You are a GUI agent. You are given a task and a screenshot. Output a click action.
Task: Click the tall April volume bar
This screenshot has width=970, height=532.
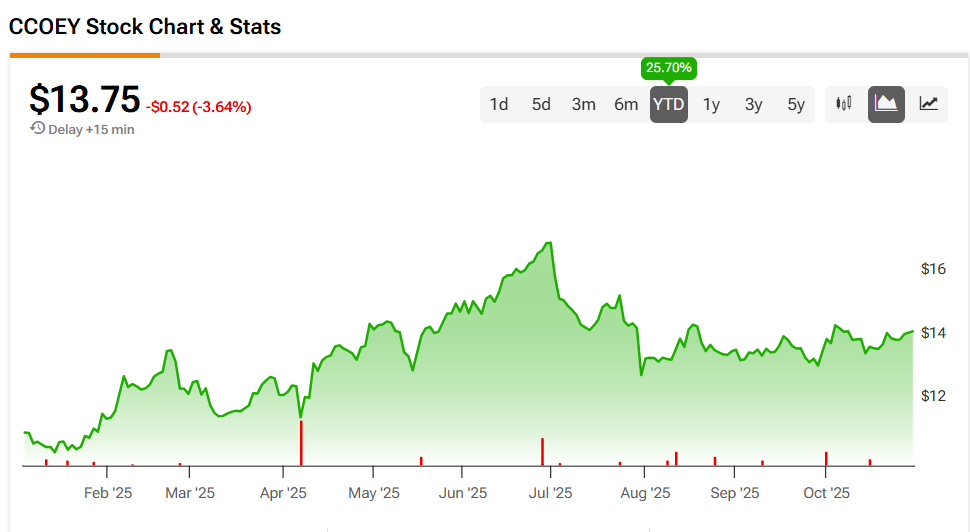coord(301,443)
